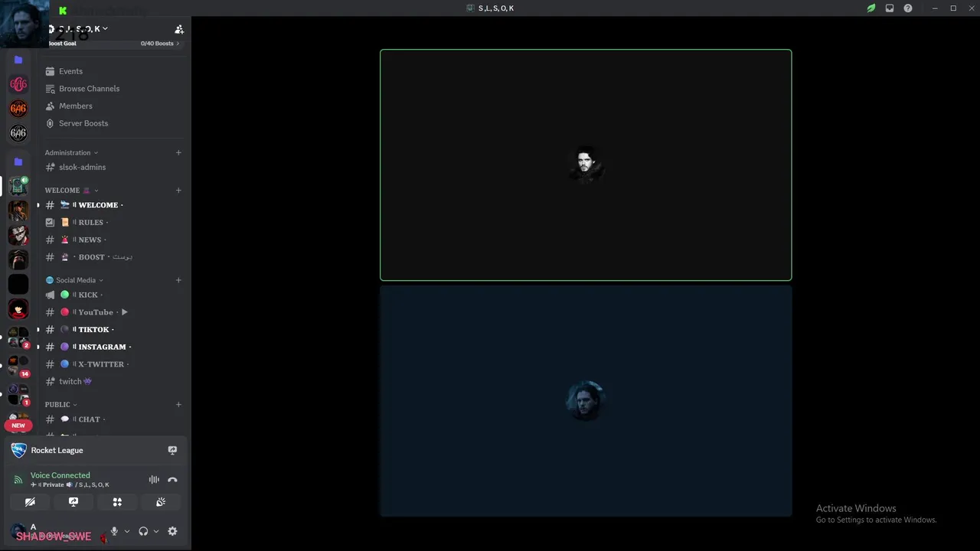Invite people to the server
The height and width of the screenshot is (551, 980).
[x=178, y=29]
